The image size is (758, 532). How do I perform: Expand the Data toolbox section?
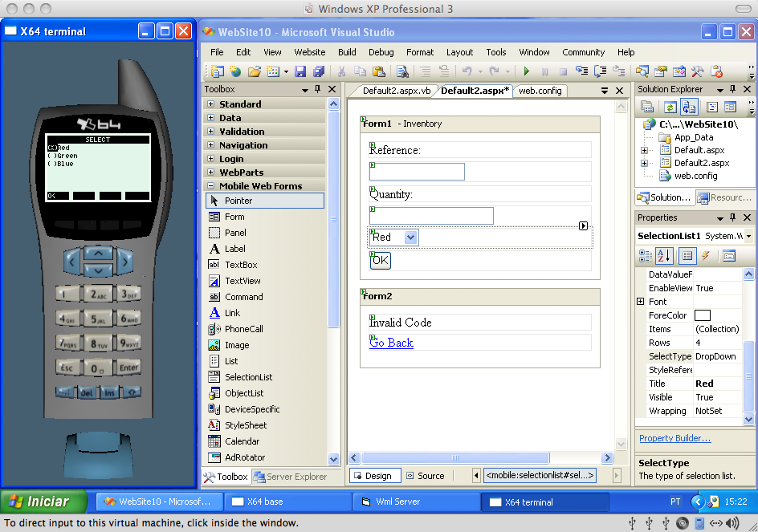click(x=210, y=117)
